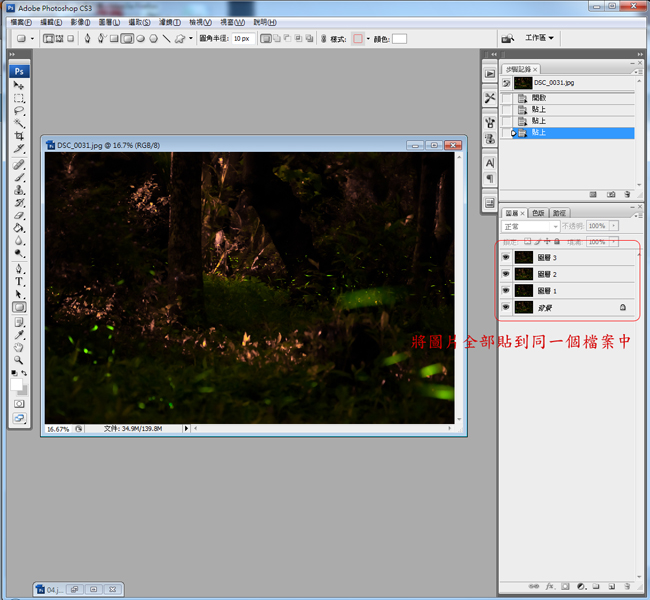The image size is (650, 600).
Task: Hide layer 圖層 3 using eye icon
Action: tap(506, 257)
